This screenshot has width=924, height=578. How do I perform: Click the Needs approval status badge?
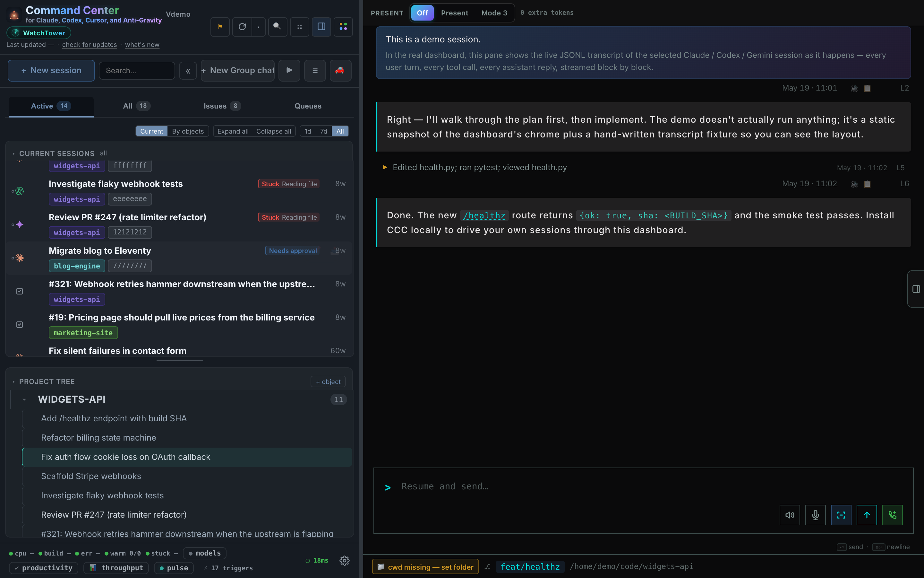click(293, 251)
